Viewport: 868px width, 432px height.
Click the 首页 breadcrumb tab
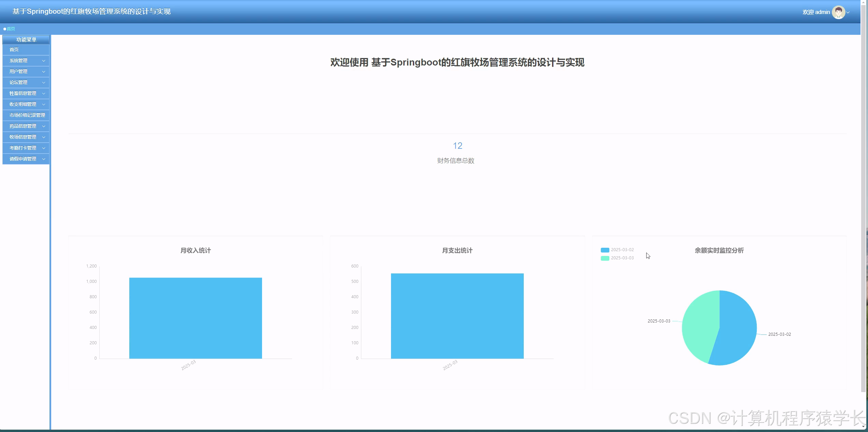tap(11, 29)
